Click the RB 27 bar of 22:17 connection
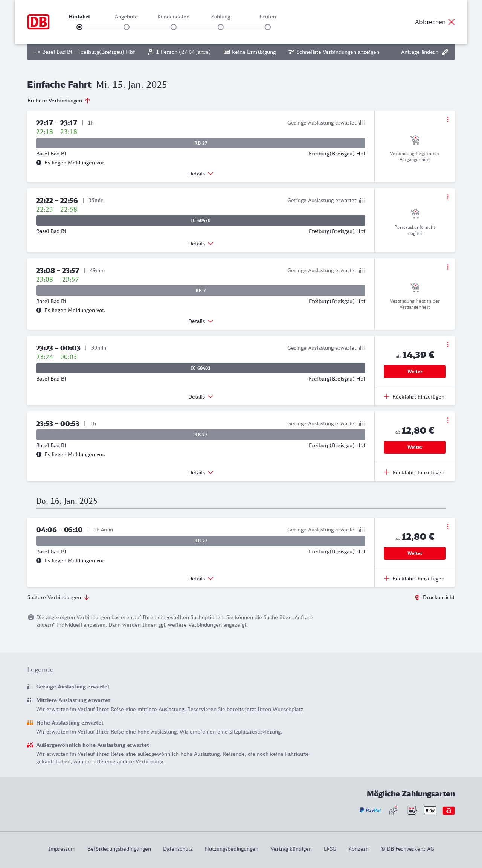482x868 pixels. click(201, 143)
